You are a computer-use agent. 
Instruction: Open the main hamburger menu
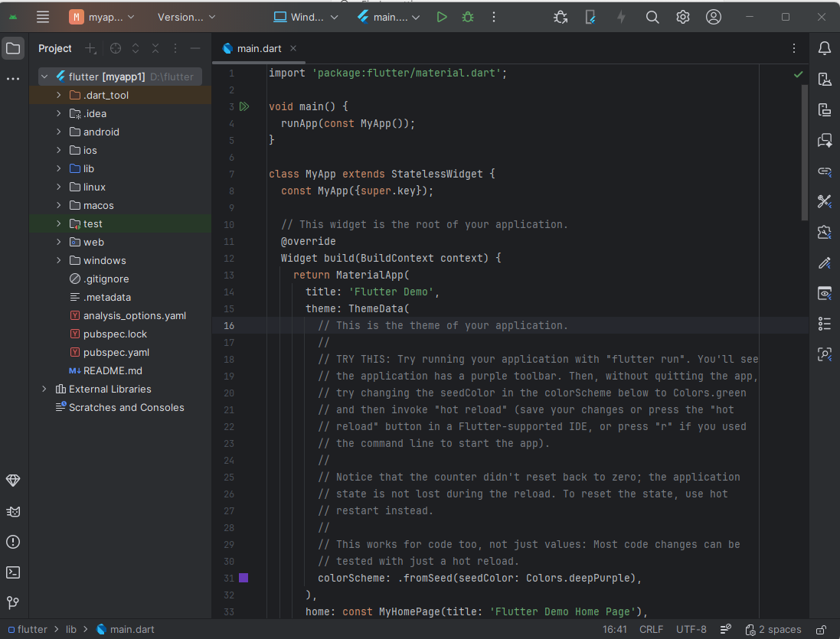click(x=43, y=17)
